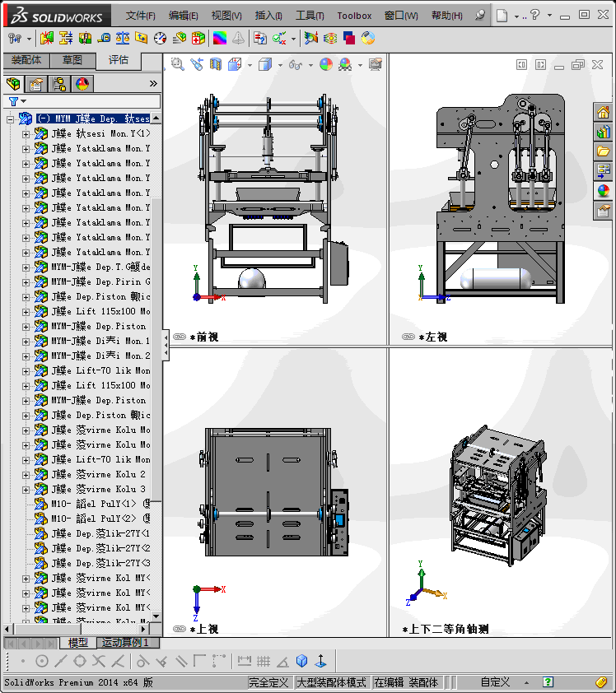This screenshot has height=693, width=616.
Task: Toggle the link views icon on 前视
Action: 179,337
